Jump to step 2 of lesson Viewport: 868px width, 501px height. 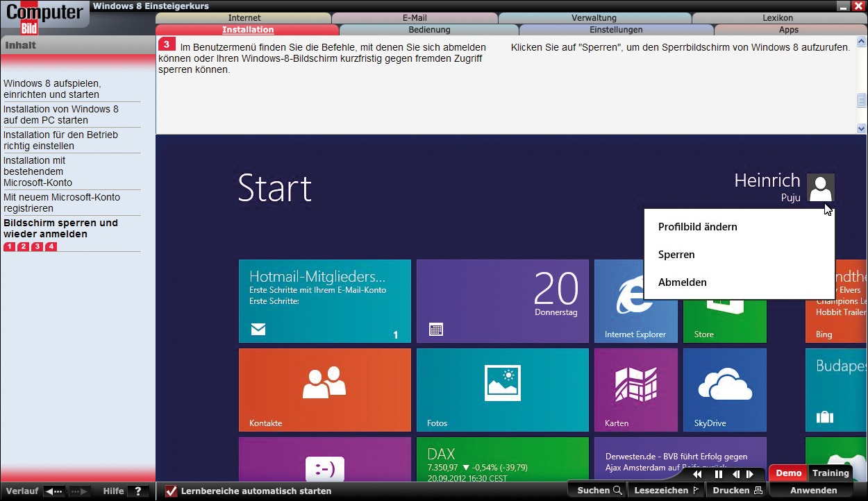23,246
